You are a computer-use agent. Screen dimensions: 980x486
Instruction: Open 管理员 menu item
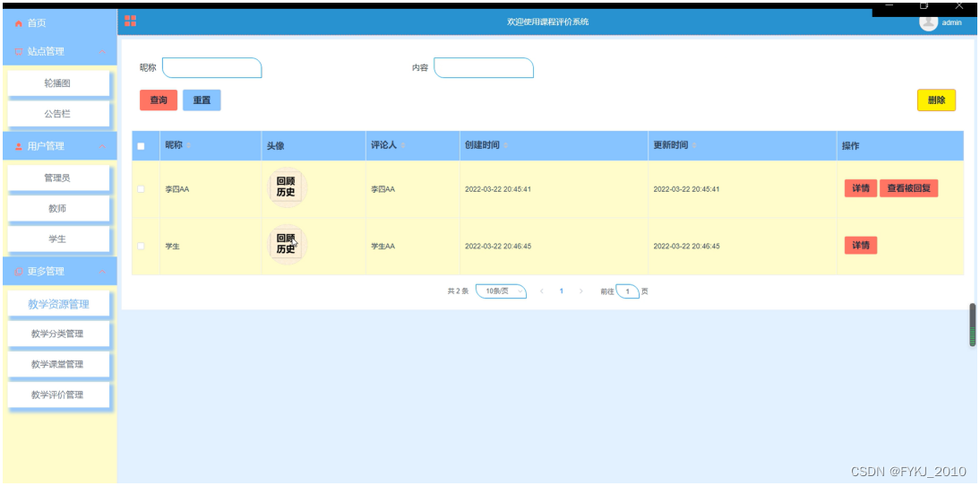tap(58, 178)
